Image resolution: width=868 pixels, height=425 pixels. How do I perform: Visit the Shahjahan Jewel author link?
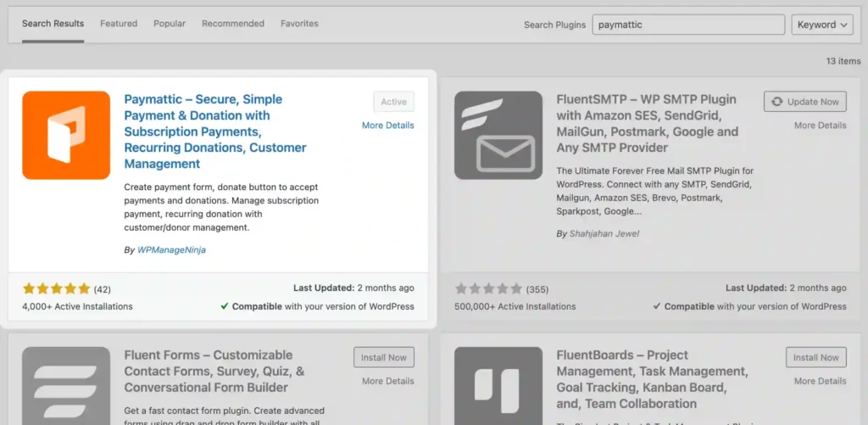coord(604,234)
